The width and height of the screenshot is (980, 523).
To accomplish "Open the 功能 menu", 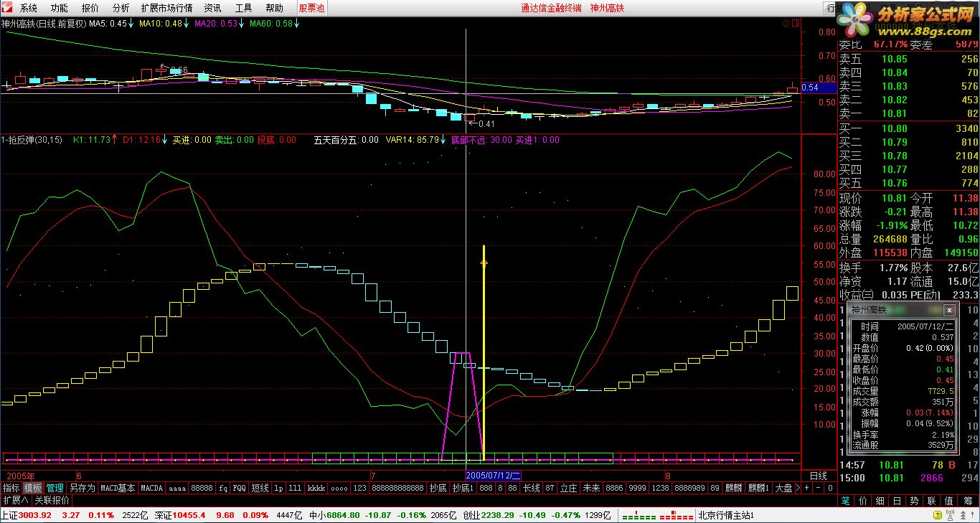I will [x=59, y=8].
